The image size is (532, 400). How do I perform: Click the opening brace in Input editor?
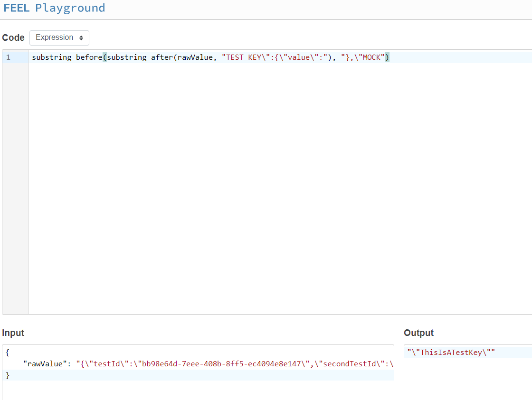click(8, 353)
